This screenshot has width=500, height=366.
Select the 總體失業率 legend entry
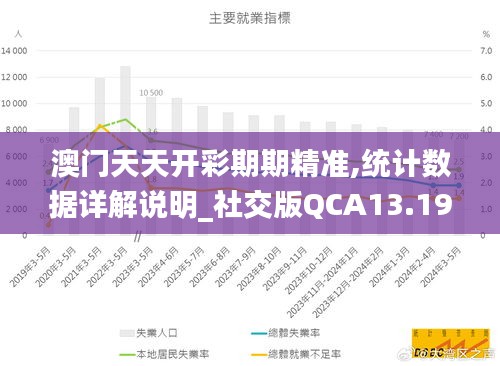tap(285, 333)
